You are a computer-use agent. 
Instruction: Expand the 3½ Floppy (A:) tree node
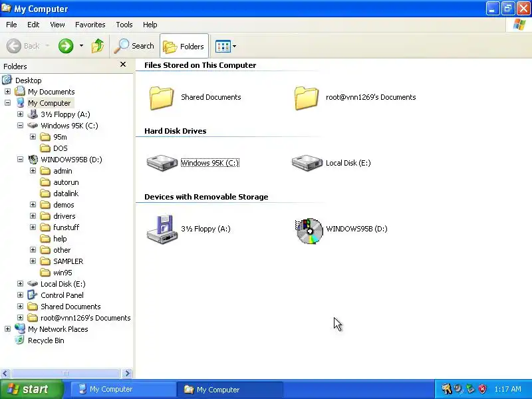(21, 114)
